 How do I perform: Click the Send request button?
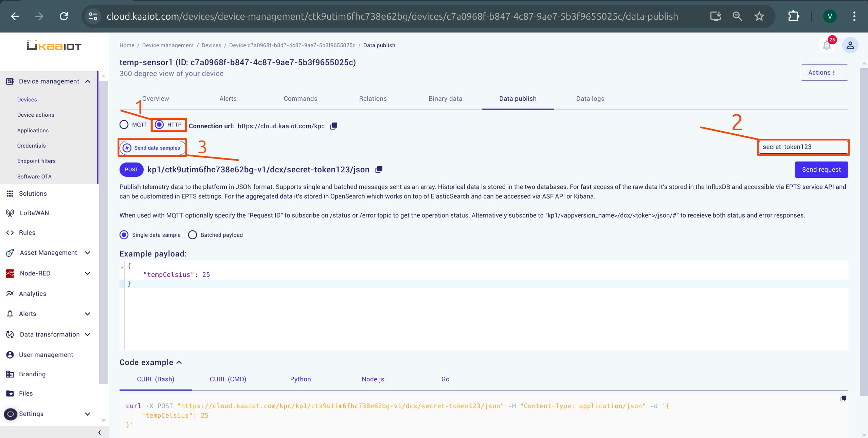click(x=821, y=169)
